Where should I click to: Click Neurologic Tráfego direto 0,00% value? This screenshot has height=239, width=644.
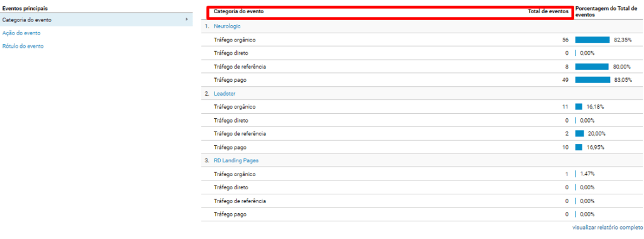tap(587, 53)
